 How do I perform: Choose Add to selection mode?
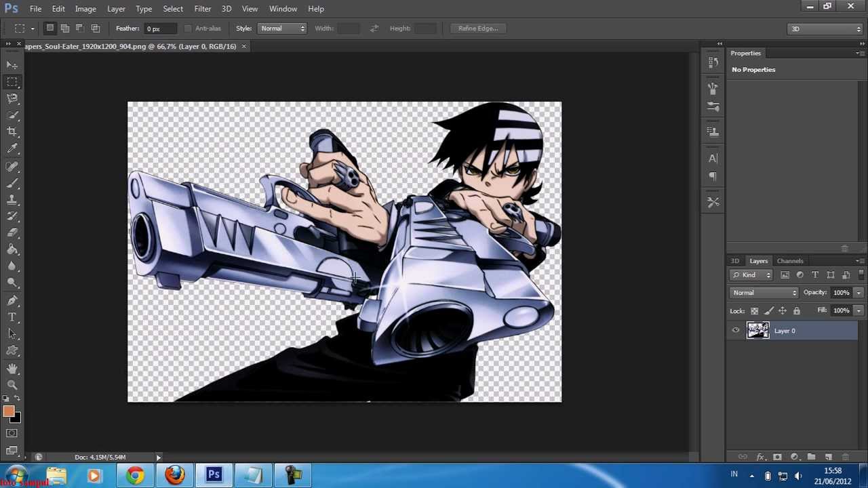pos(65,28)
